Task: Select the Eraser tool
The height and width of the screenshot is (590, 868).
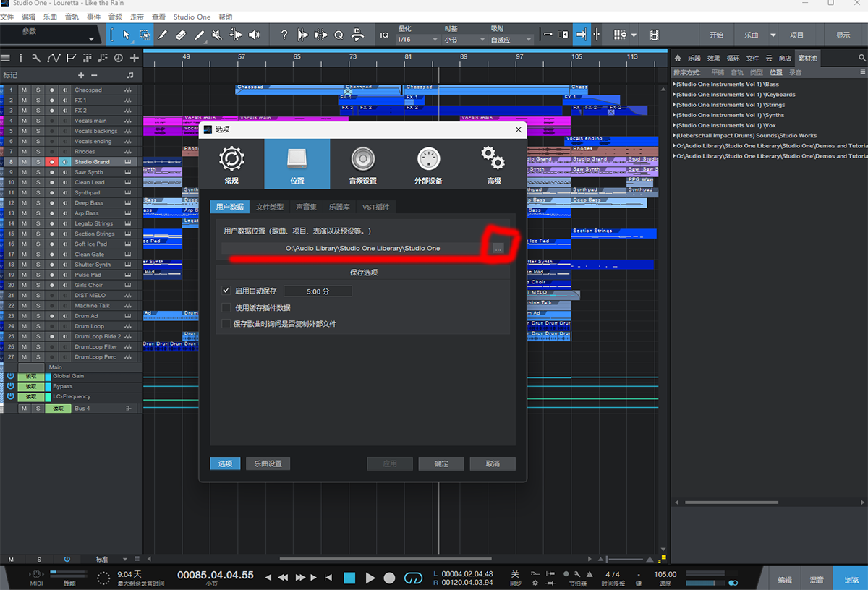Action: (x=181, y=35)
